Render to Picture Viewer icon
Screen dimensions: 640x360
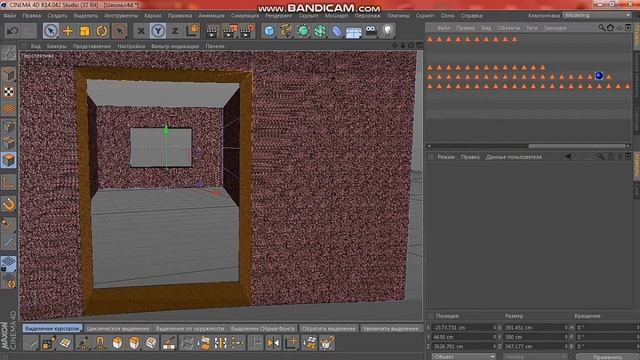[230, 31]
